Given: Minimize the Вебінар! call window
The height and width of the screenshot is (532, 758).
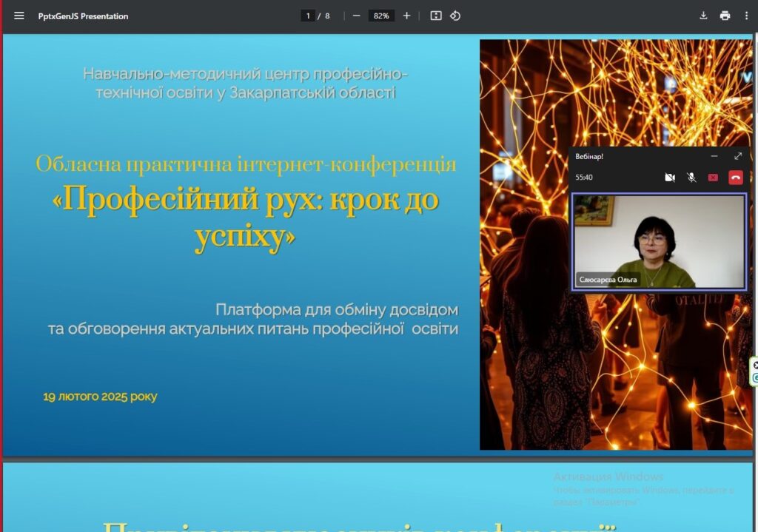Looking at the screenshot, I should [x=714, y=156].
